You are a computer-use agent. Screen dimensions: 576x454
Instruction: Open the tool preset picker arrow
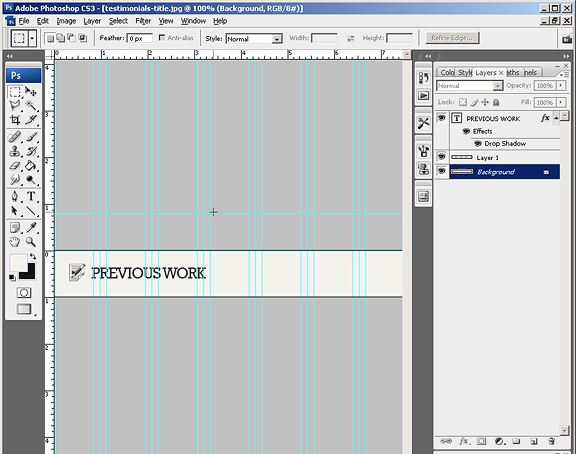32,38
